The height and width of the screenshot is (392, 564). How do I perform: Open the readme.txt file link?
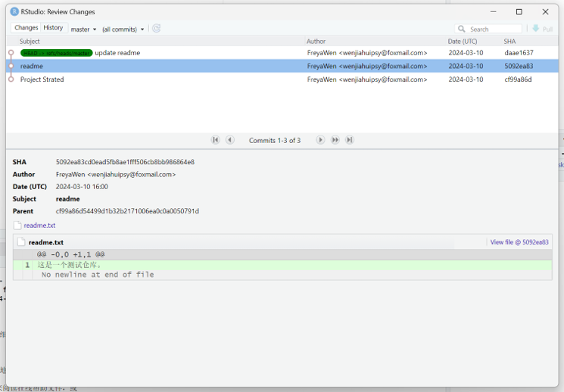point(39,226)
